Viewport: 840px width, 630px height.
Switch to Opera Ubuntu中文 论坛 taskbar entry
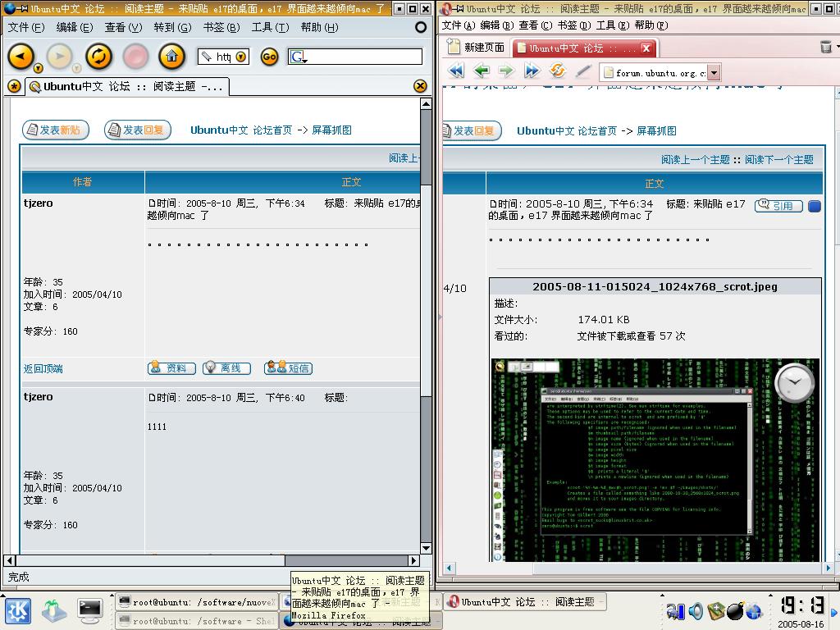coord(525,602)
